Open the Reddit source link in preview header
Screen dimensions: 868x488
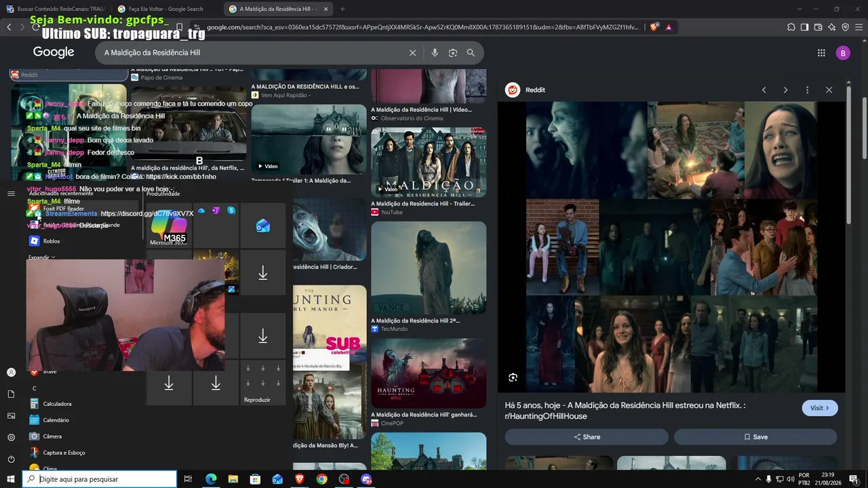coord(526,90)
